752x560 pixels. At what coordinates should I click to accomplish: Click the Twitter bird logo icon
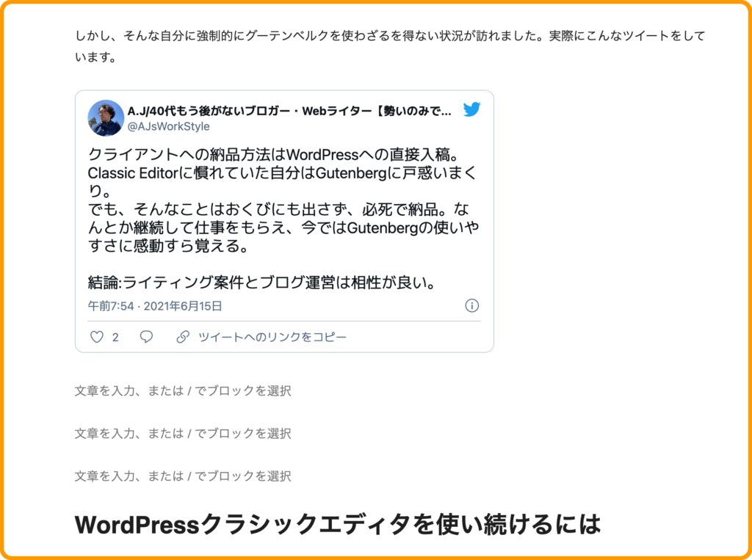point(471,109)
